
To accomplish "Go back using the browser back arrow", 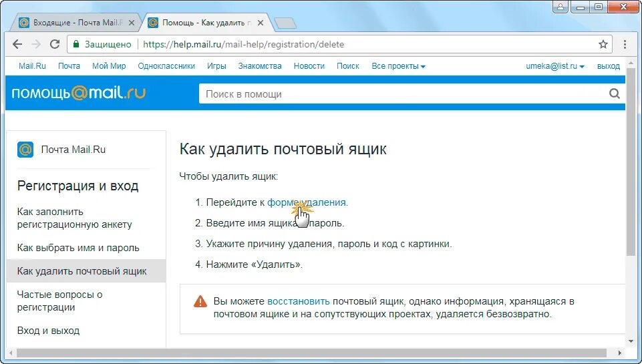I will point(17,44).
